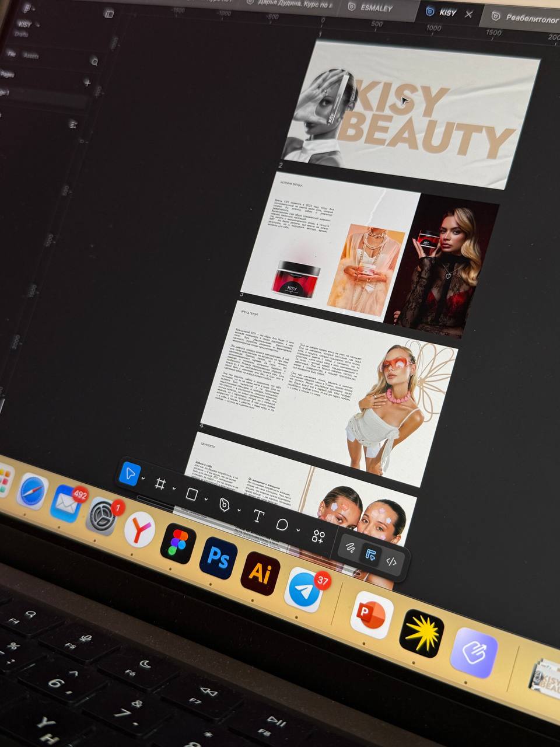
Task: Open the purple pencil app in Dock
Action: pyautogui.click(x=474, y=652)
